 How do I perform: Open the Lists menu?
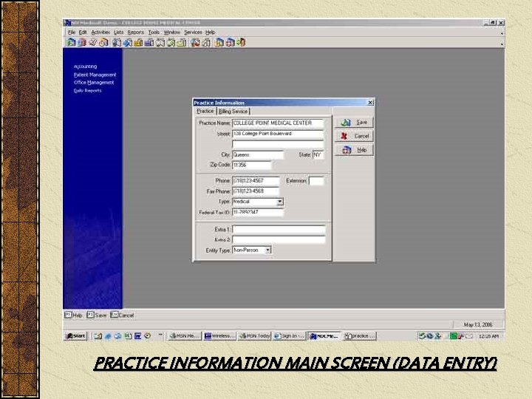point(118,33)
